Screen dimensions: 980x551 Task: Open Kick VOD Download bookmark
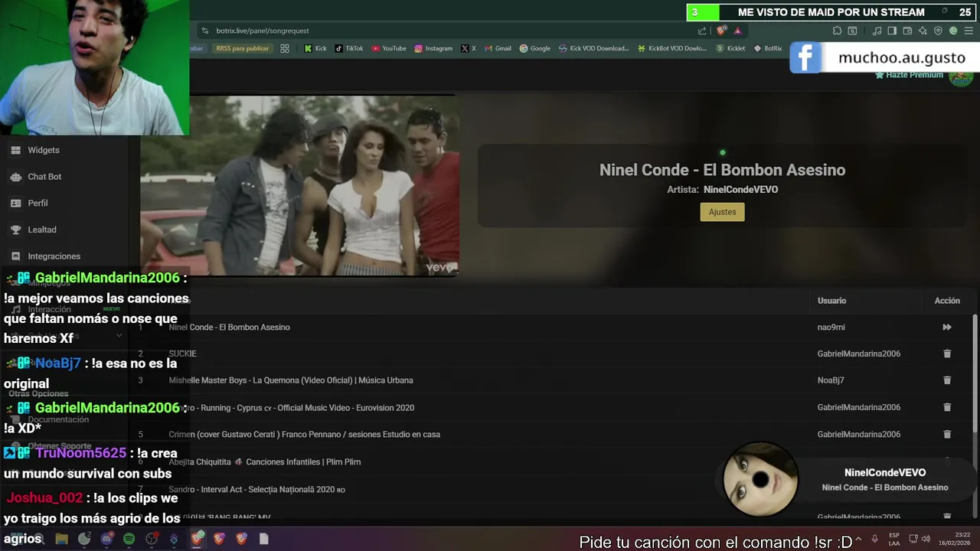pyautogui.click(x=594, y=48)
